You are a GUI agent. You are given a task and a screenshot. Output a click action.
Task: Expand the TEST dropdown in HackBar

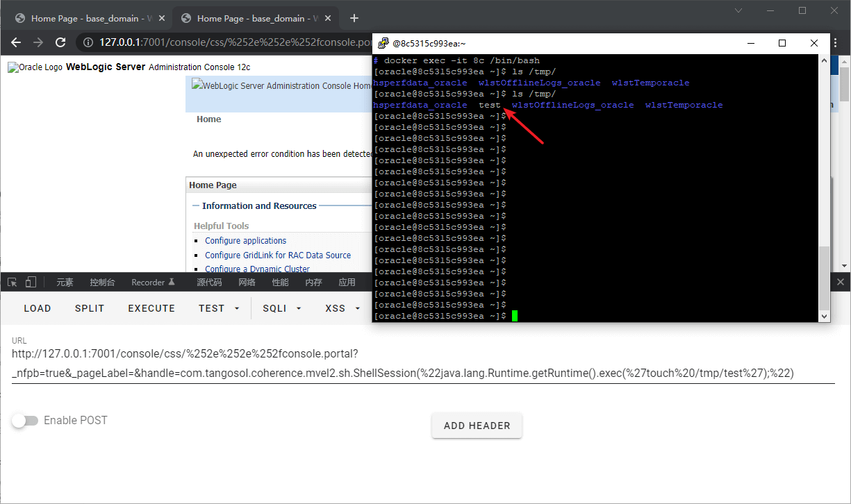point(219,308)
